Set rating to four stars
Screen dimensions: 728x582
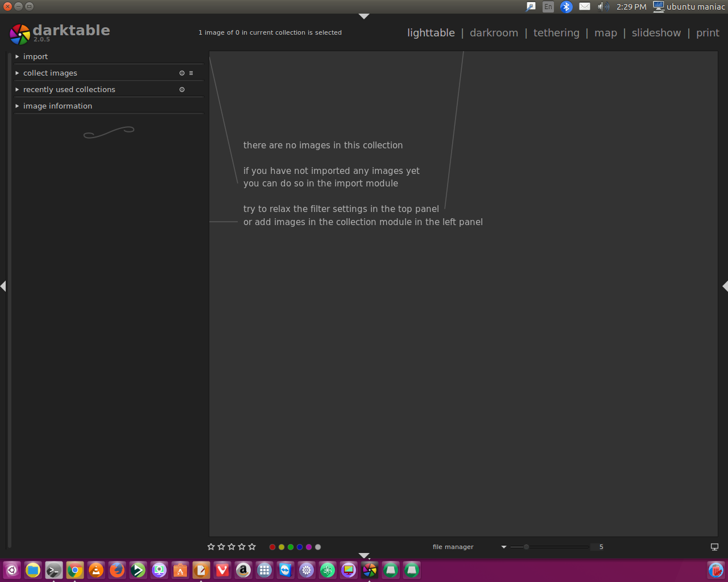tap(242, 547)
